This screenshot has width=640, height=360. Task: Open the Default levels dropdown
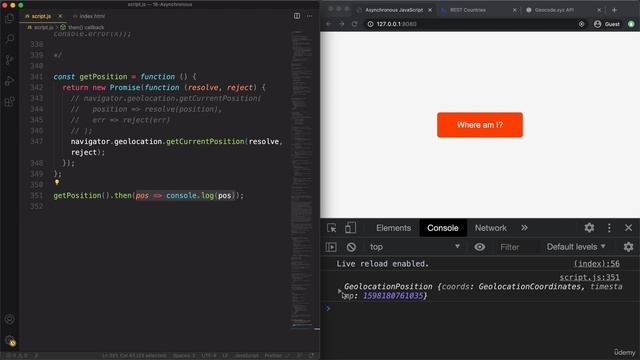[576, 247]
